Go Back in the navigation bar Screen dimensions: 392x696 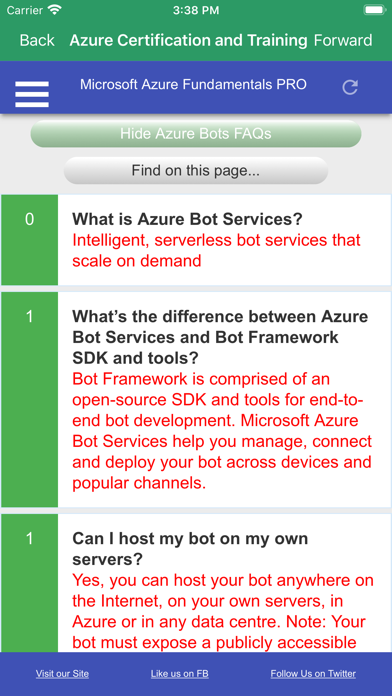point(37,40)
